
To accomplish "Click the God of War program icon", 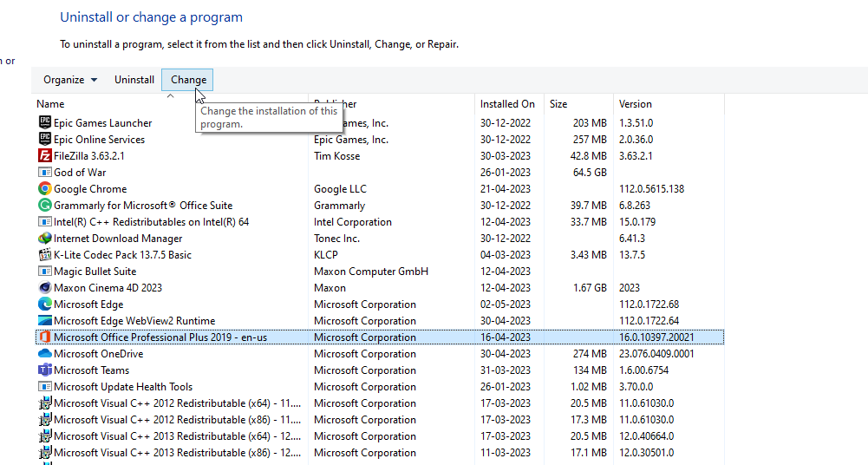I will (x=45, y=172).
